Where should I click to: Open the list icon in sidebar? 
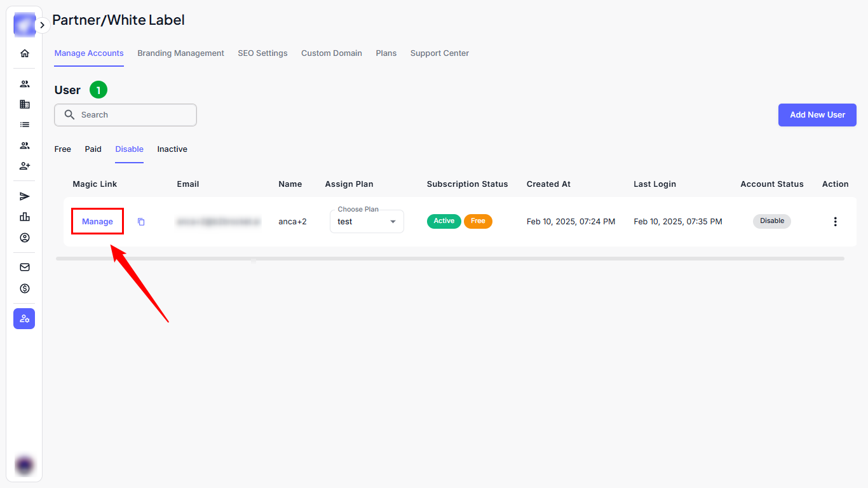pos(25,125)
